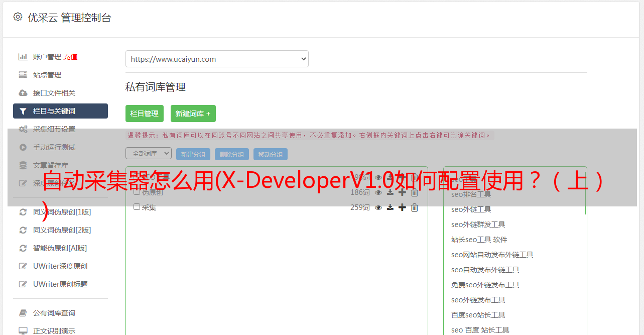Click the play icon for 手动运行测试
The image size is (644, 335).
[x=23, y=147]
